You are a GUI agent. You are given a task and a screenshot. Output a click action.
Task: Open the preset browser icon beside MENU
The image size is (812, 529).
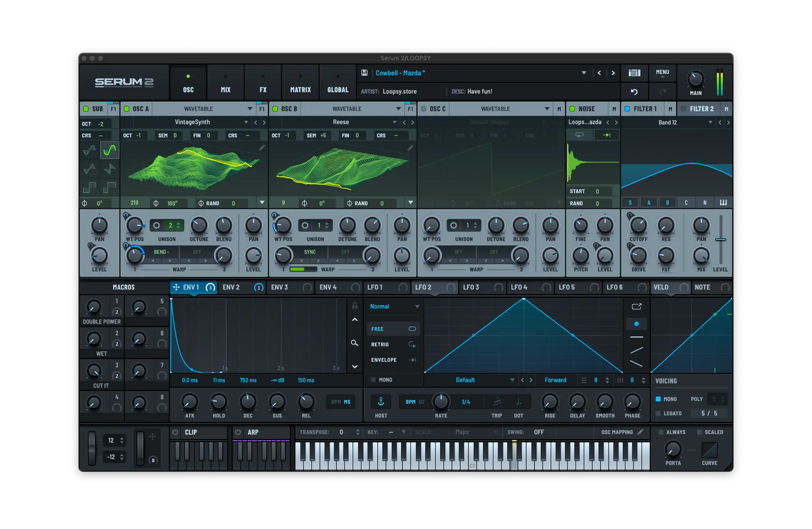pos(634,73)
